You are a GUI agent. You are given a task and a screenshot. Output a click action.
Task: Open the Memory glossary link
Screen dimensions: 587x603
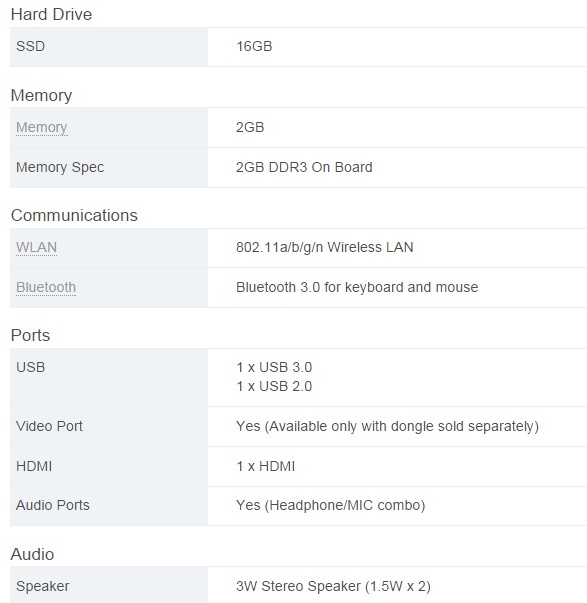pyautogui.click(x=42, y=127)
